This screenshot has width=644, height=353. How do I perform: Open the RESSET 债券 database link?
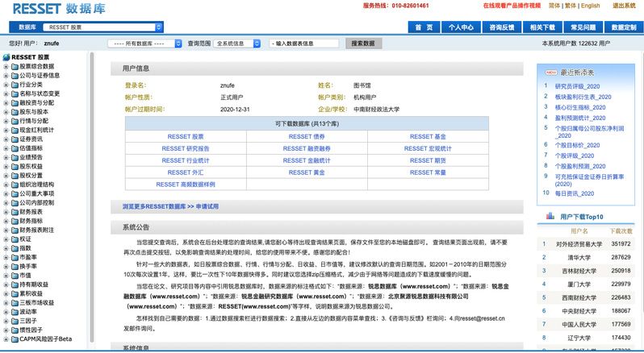(307, 136)
